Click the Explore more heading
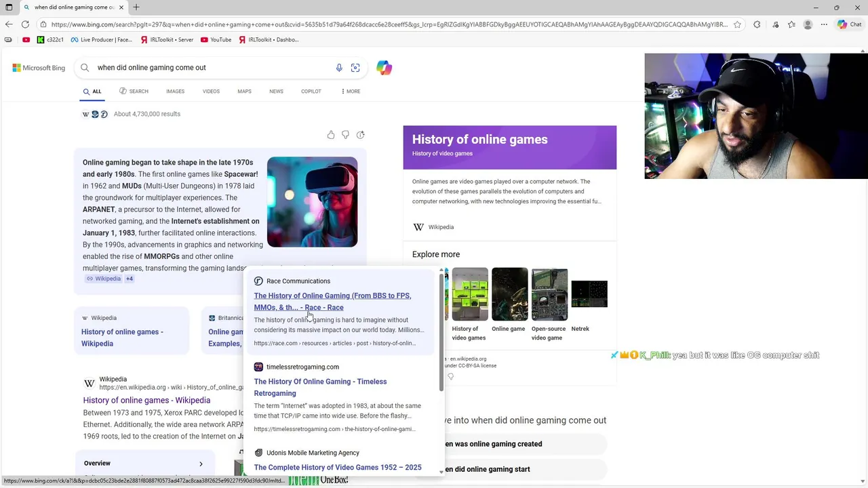 pos(436,254)
